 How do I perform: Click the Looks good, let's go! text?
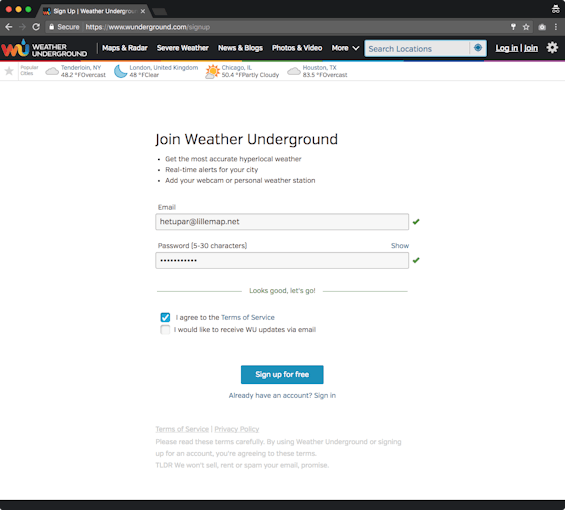282,291
